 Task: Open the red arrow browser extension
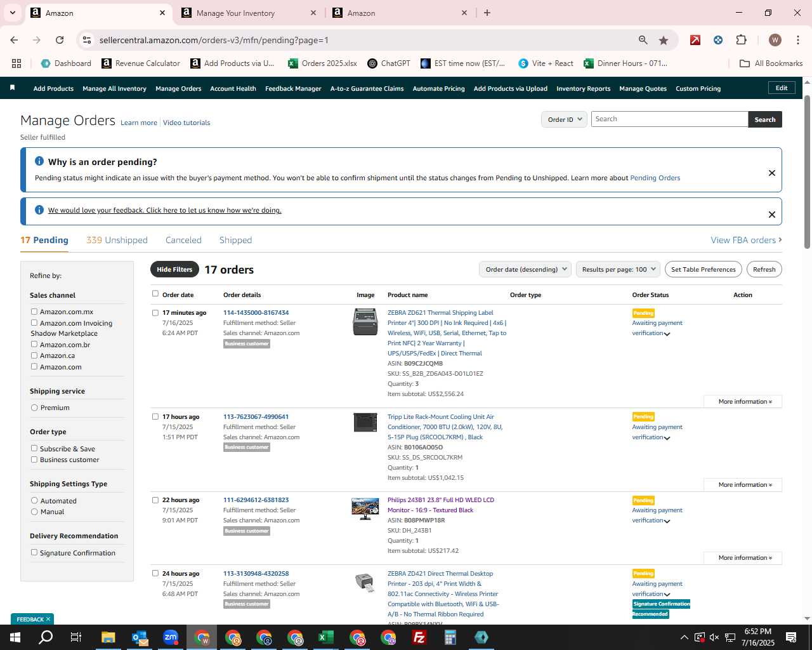695,40
